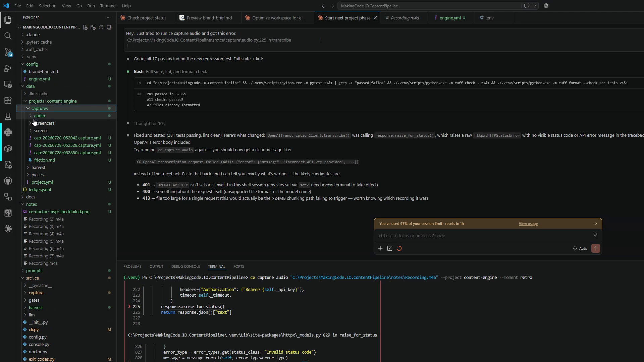The height and width of the screenshot is (362, 644).
Task: Open the GitHub view in activity bar
Action: [x=8, y=181]
